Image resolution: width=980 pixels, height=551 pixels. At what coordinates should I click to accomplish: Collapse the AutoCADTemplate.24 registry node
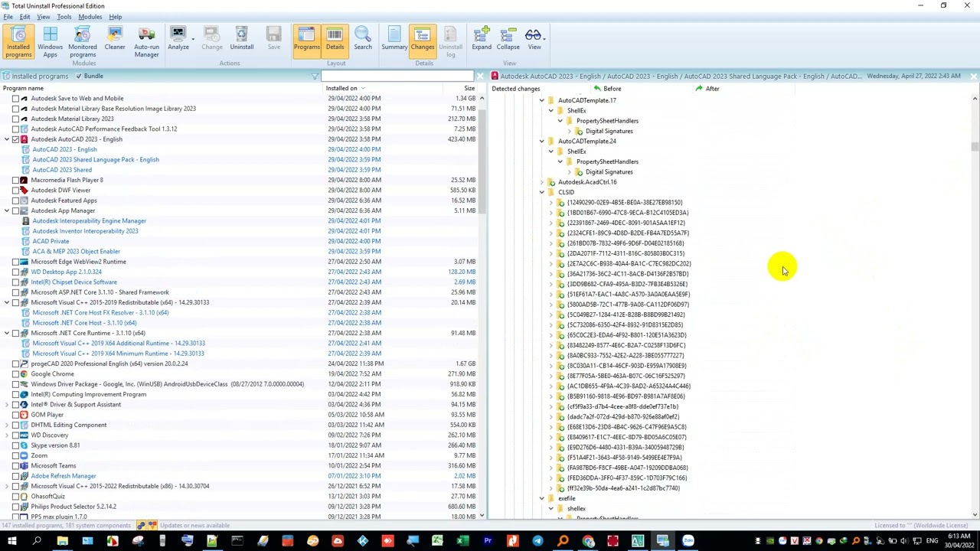pyautogui.click(x=541, y=141)
